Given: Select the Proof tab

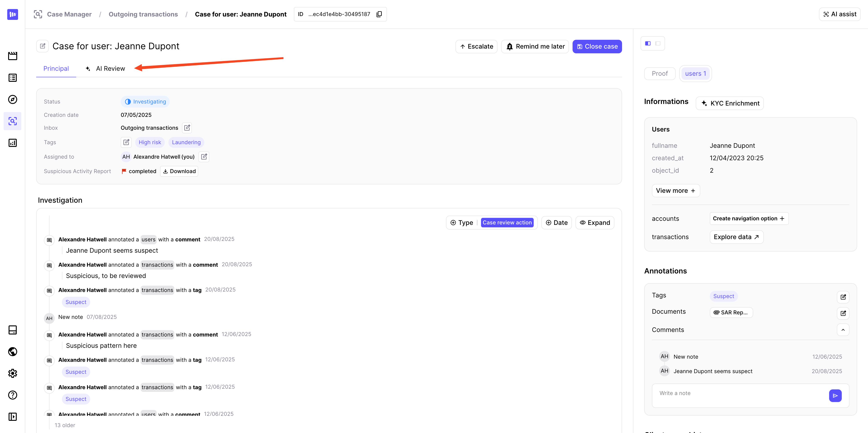Looking at the screenshot, I should (659, 73).
